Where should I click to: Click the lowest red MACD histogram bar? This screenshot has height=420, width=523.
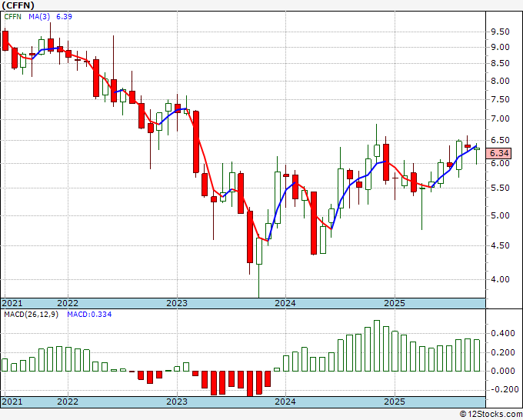250,384
